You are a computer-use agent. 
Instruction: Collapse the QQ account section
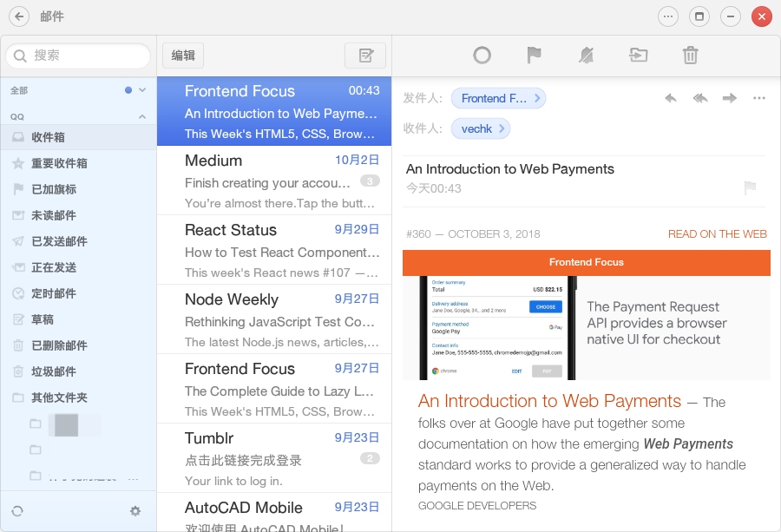click(142, 116)
